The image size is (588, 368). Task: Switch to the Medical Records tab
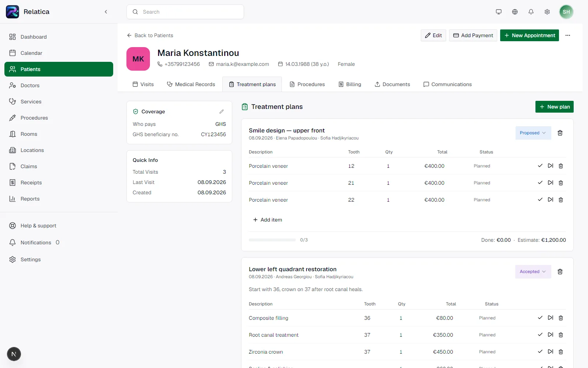191,84
